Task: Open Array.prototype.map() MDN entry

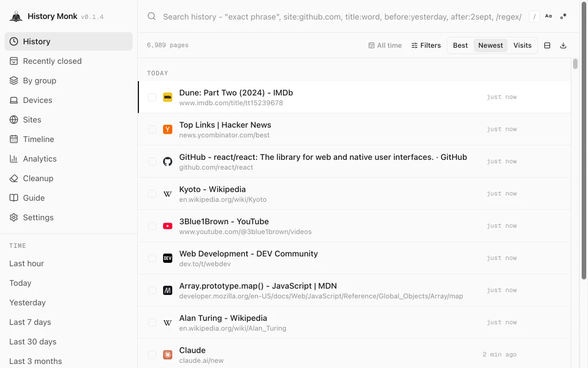Action: [258, 286]
